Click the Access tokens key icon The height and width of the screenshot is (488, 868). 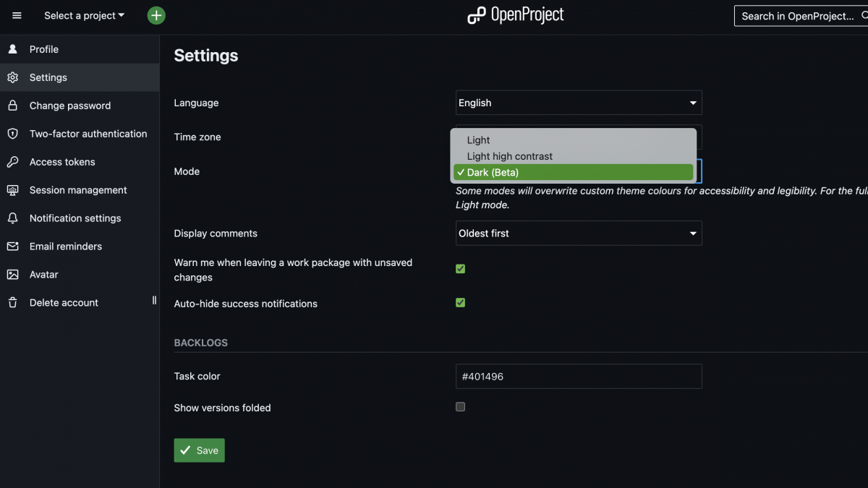coord(12,162)
